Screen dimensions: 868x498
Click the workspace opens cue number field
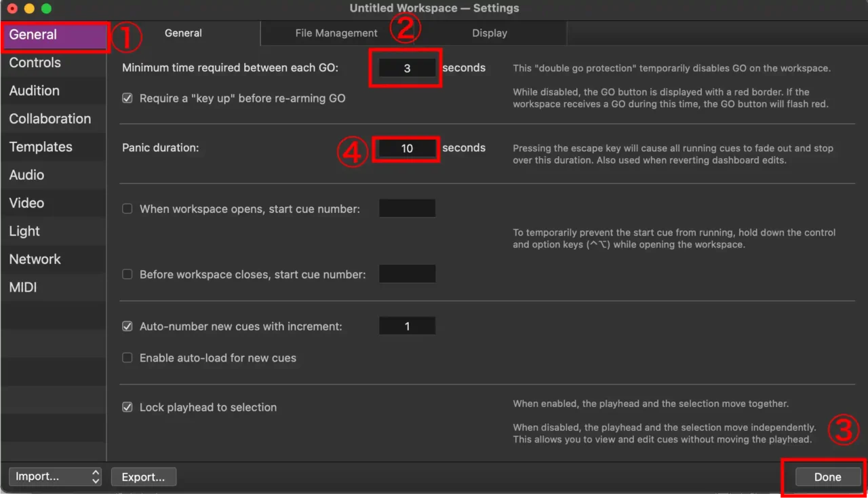pyautogui.click(x=407, y=208)
